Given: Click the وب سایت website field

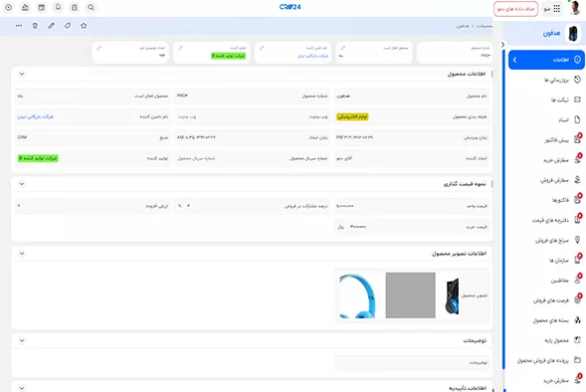Looking at the screenshot, I should point(253,117).
